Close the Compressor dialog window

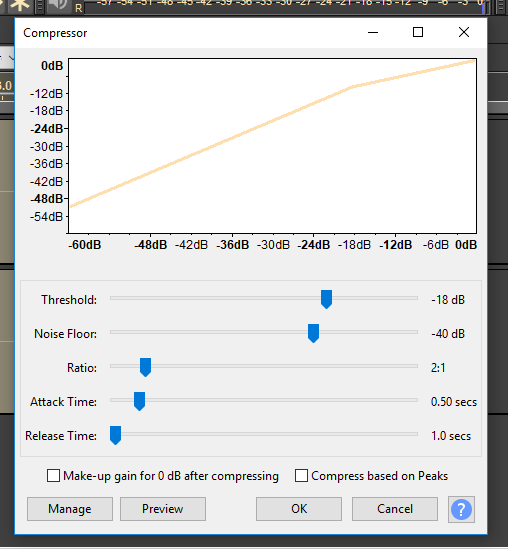pyautogui.click(x=464, y=32)
